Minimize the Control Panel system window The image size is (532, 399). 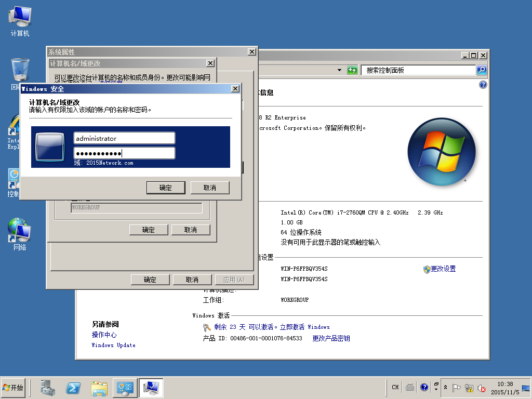pyautogui.click(x=465, y=55)
